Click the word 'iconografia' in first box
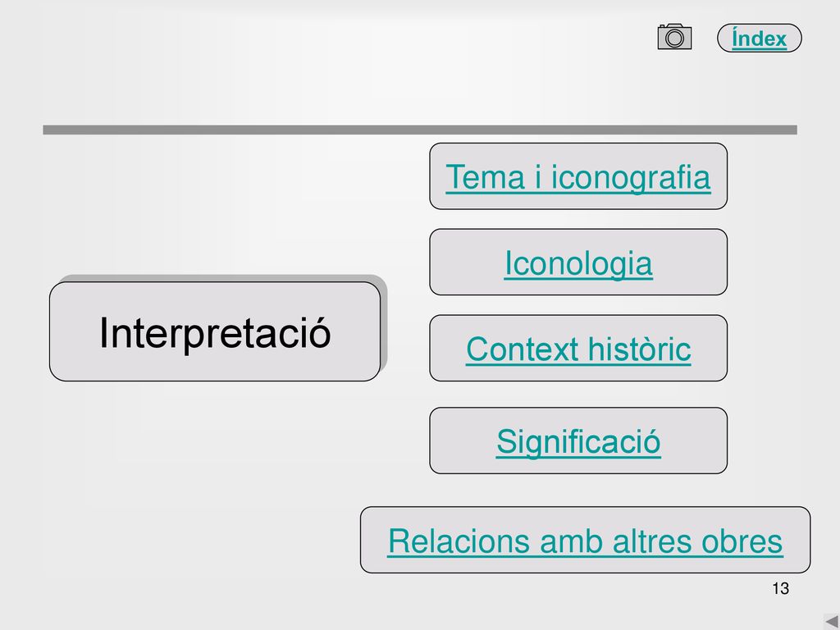The image size is (840, 630). pyautogui.click(x=631, y=177)
